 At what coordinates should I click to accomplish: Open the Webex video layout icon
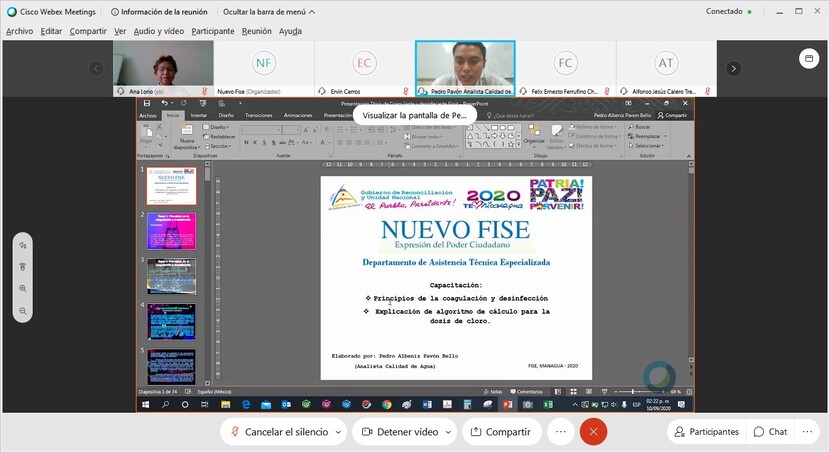[x=808, y=59]
